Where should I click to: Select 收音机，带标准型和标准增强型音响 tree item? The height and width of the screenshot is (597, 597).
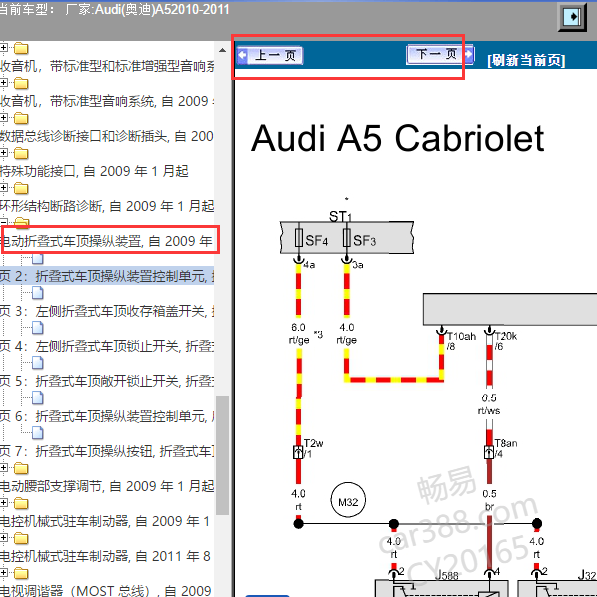107,66
